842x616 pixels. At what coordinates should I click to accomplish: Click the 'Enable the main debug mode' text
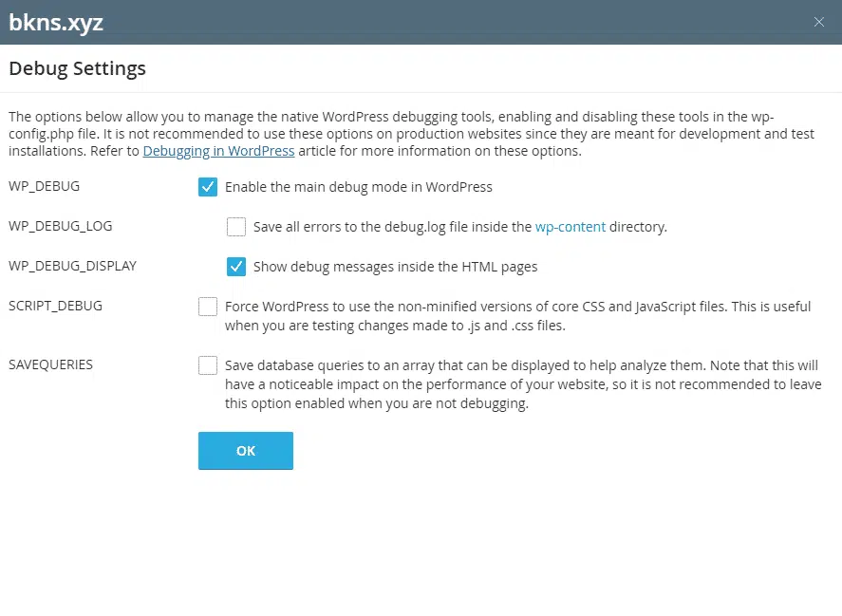pyautogui.click(x=358, y=187)
